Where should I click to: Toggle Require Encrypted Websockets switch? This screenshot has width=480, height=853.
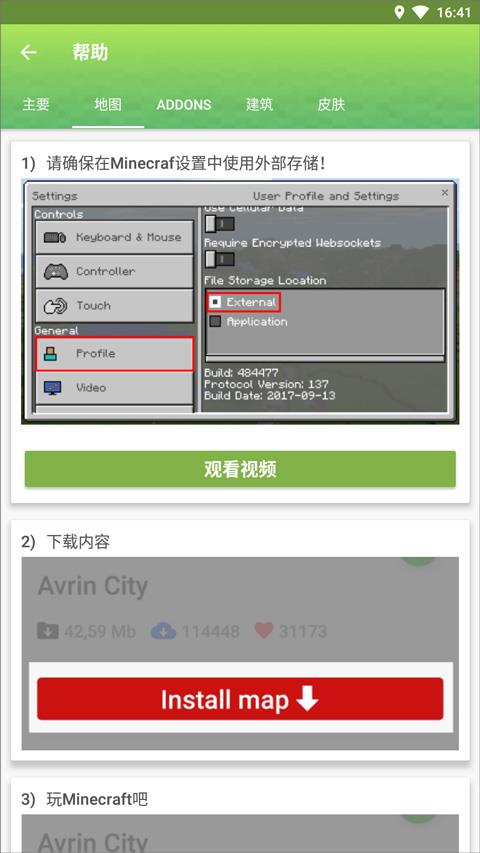click(x=219, y=259)
